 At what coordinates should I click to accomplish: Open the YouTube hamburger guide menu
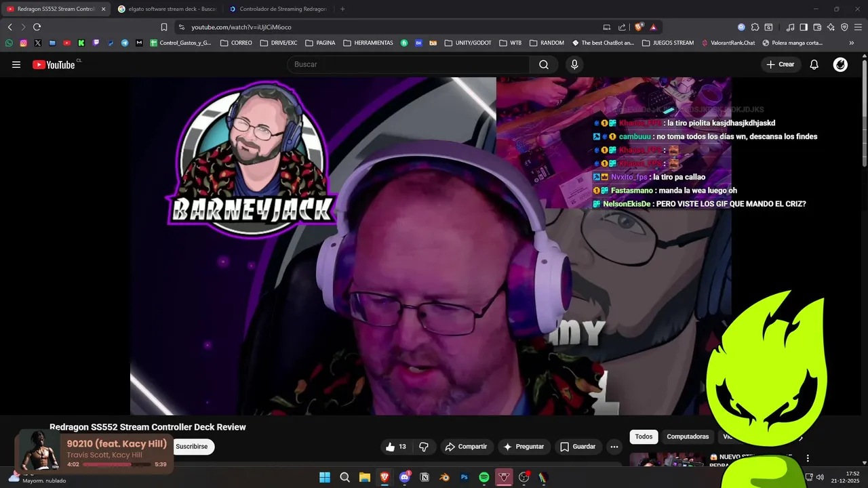click(16, 64)
